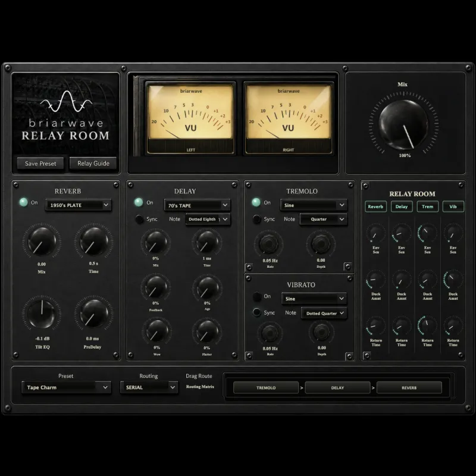Screen dimensions: 476x476
Task: Open the Vibrato Sine waveform dropdown
Action: (x=314, y=299)
